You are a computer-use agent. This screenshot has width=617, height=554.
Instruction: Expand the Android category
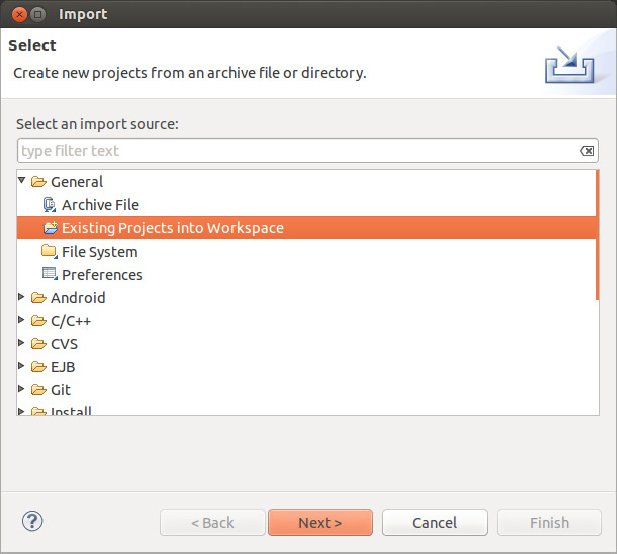[x=23, y=298]
